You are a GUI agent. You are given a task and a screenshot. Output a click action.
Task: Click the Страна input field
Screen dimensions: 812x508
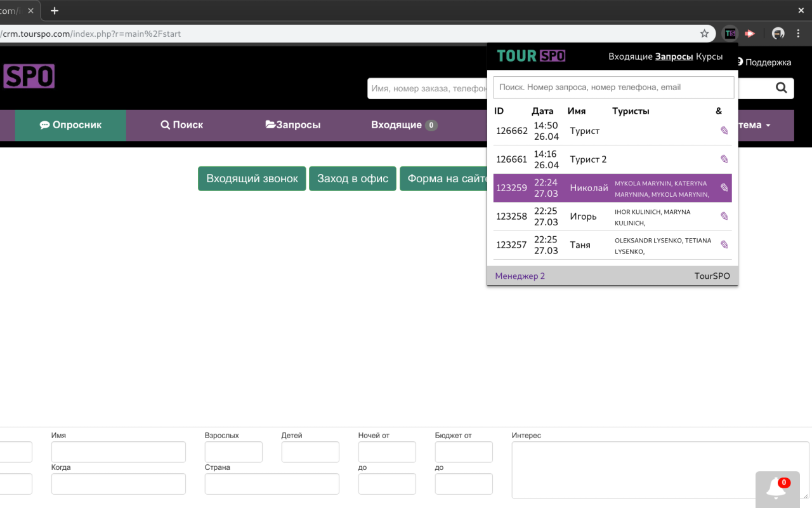click(272, 484)
